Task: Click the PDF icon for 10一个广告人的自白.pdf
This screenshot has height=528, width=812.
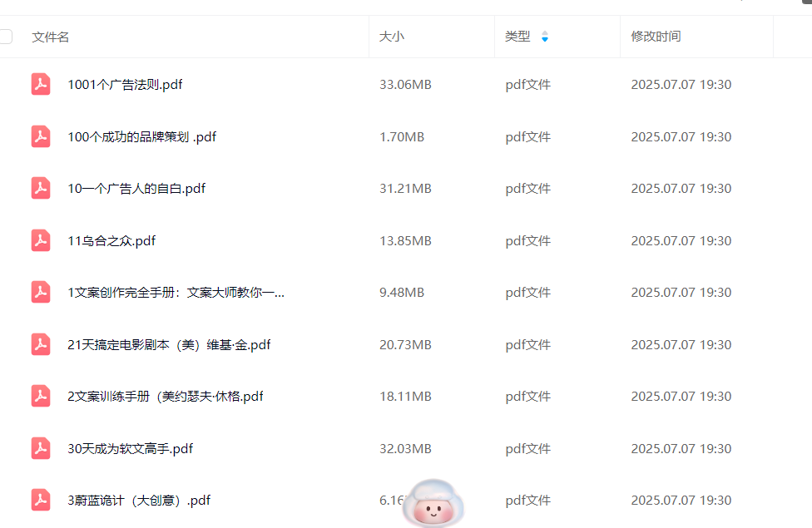Action: [41, 189]
